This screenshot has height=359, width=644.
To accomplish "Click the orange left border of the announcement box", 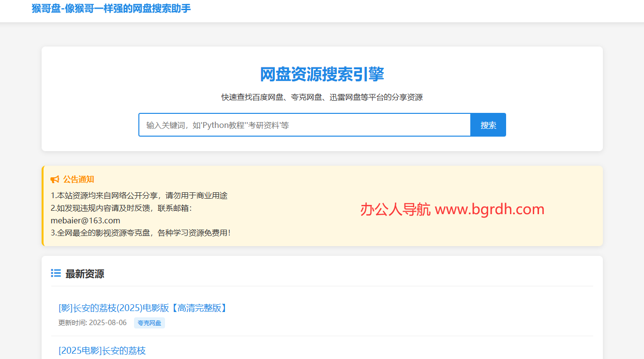I will click(43, 206).
